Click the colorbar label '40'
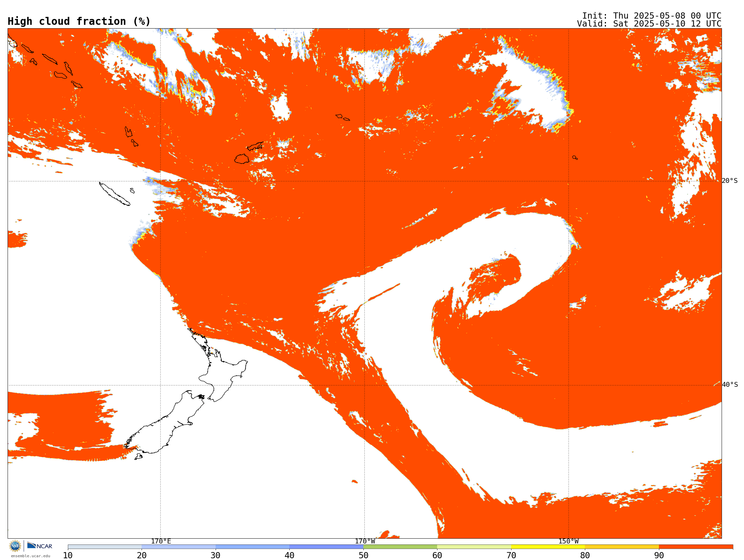Viewport: 744px width, 560px height. pos(289,555)
